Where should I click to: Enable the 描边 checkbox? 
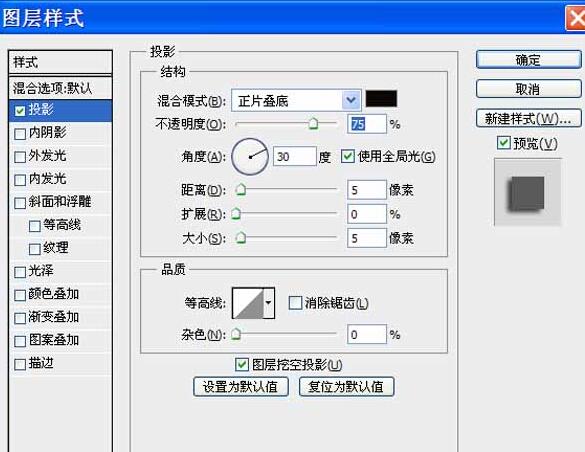(20, 364)
